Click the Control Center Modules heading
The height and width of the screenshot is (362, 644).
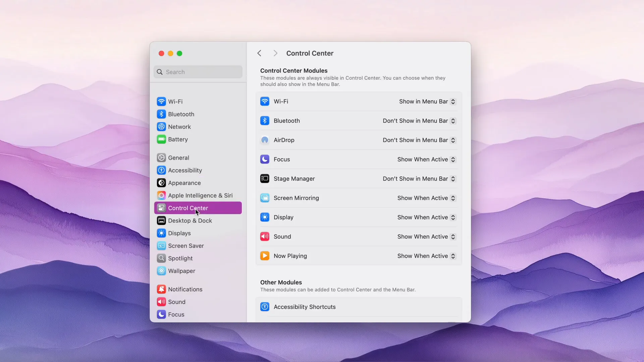(294, 71)
